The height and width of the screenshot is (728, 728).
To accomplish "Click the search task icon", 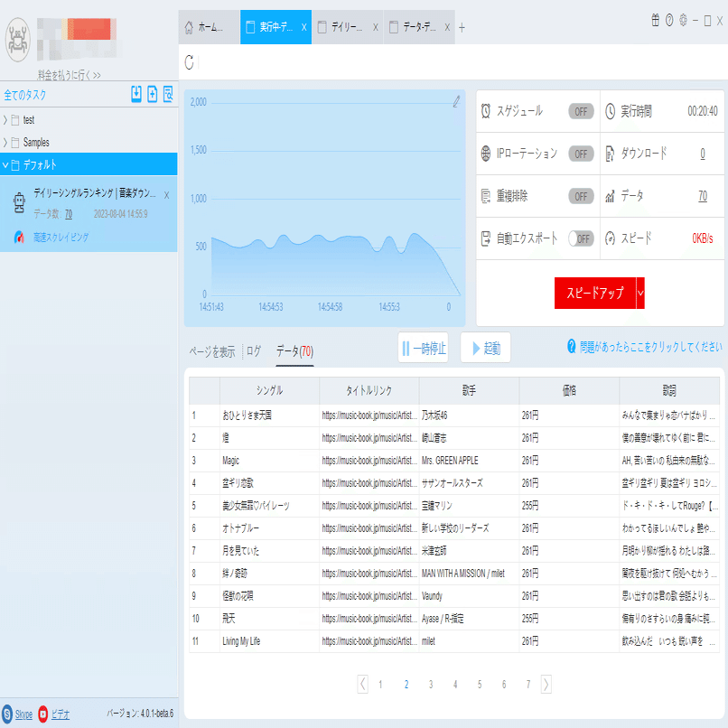I will (168, 94).
